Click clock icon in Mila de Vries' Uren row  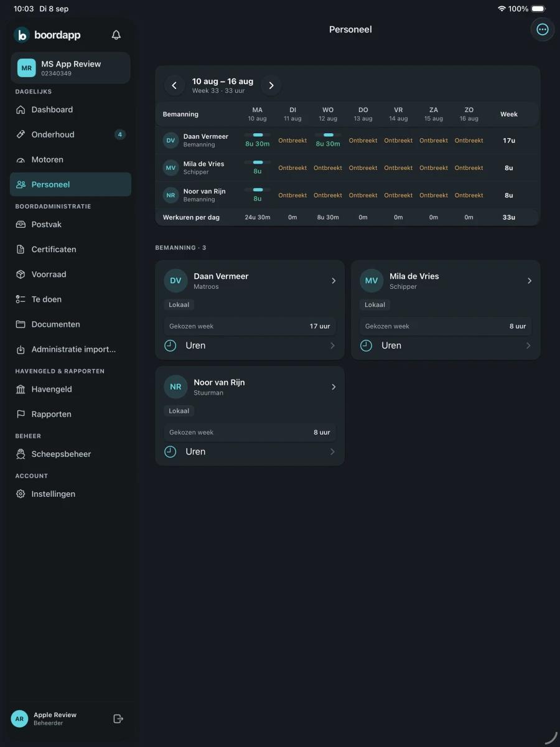pos(366,345)
